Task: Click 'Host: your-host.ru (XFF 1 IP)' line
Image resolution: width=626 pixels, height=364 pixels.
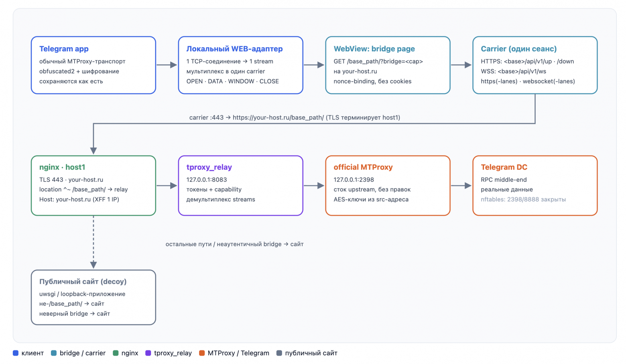Action: tap(79, 200)
